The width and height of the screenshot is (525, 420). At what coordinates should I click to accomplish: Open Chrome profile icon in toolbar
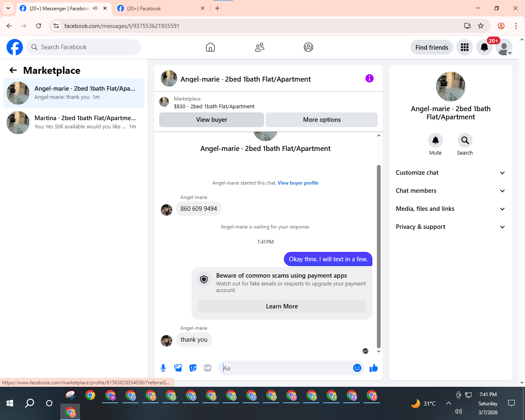click(x=501, y=26)
